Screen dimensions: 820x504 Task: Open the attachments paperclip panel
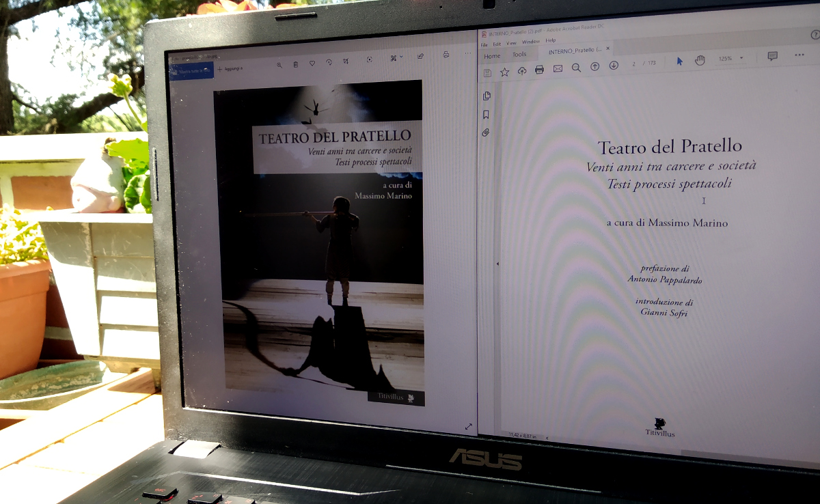[x=485, y=132]
